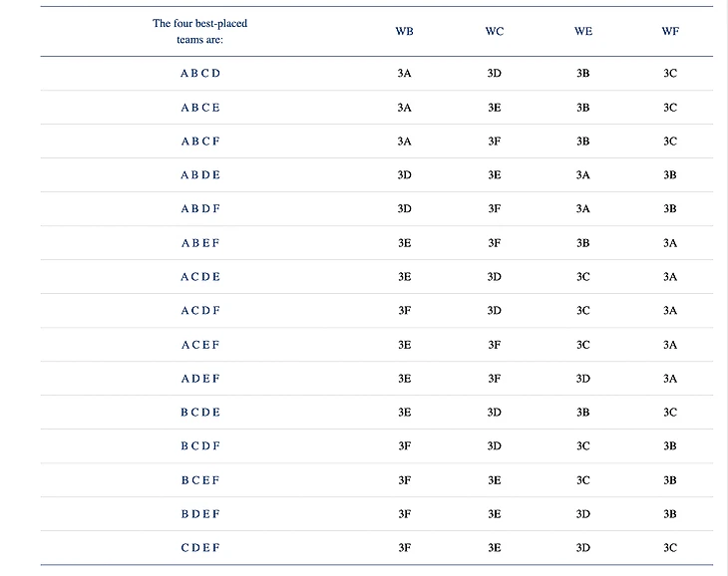Select the A B C E combination label
The width and height of the screenshot is (728, 576).
[x=200, y=108]
